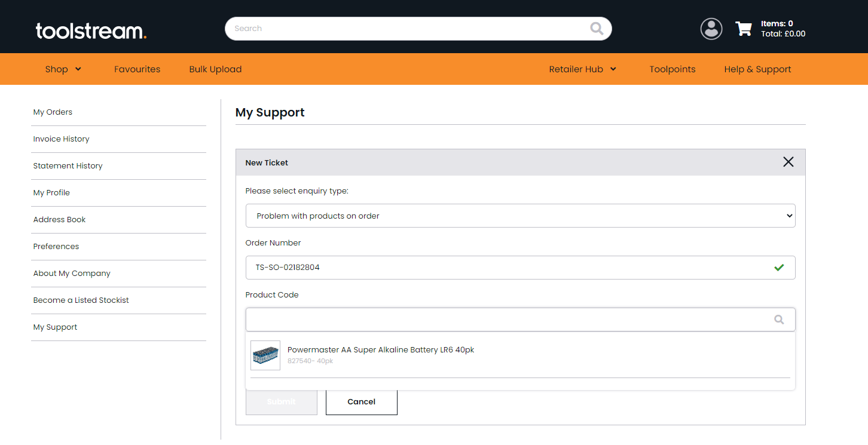The width and height of the screenshot is (868, 445).
Task: Open Favourites from the navigation bar
Action: [x=137, y=69]
